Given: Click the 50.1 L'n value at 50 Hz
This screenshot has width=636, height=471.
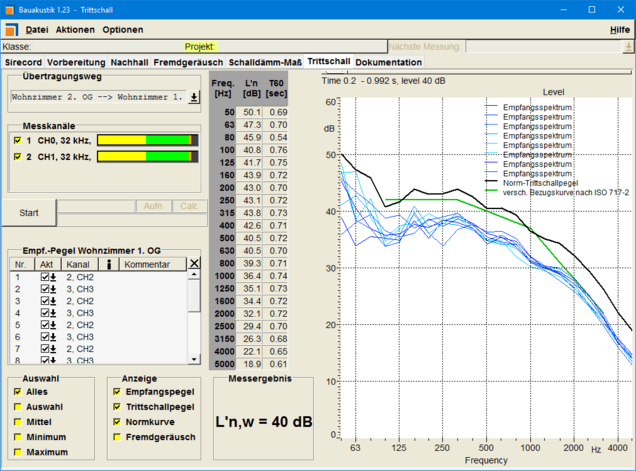Looking at the screenshot, I should (251, 112).
